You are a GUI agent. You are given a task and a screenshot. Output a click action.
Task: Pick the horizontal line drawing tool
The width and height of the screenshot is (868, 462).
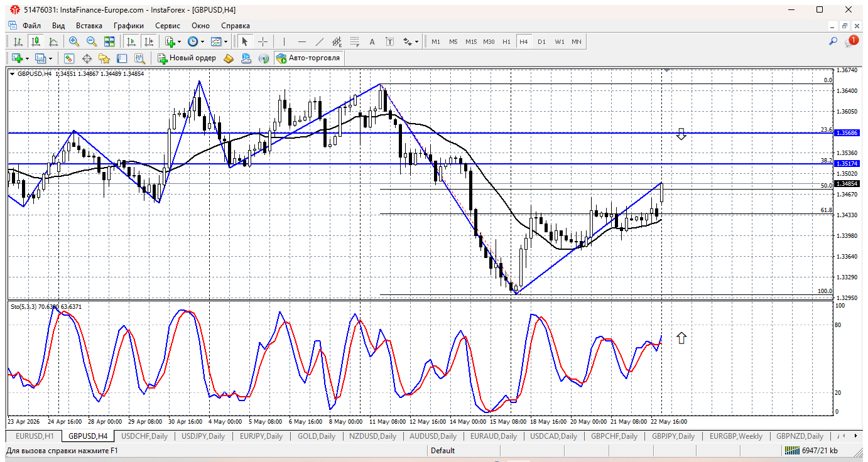[x=301, y=41]
